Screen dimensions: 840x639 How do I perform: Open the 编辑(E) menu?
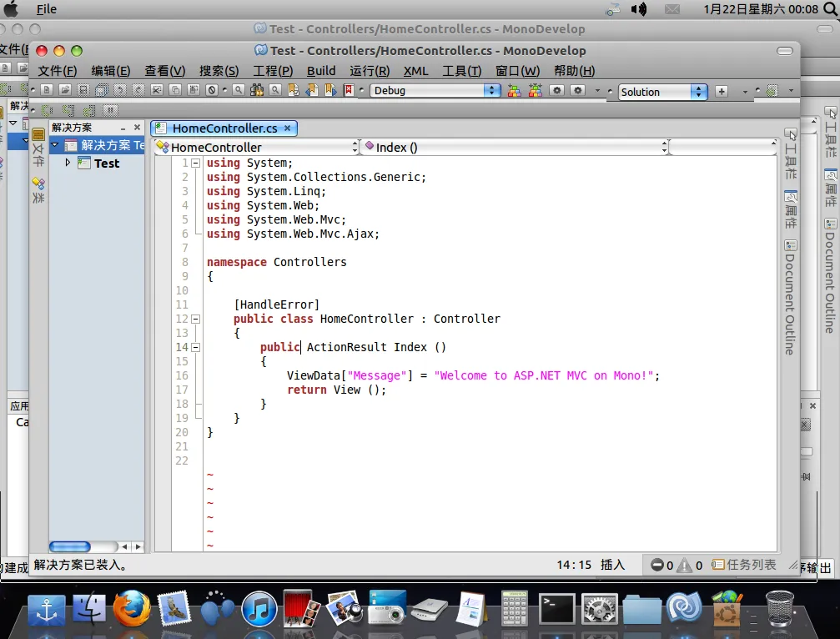[111, 71]
